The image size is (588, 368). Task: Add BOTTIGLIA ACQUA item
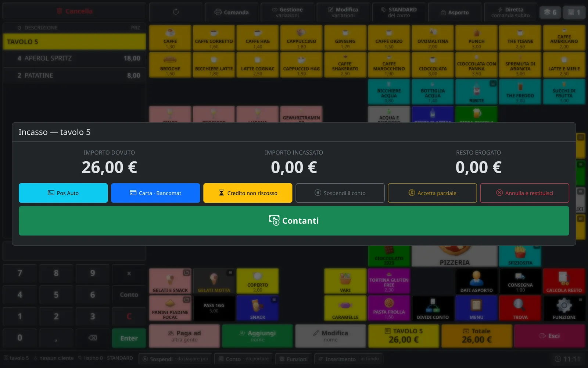click(x=433, y=92)
